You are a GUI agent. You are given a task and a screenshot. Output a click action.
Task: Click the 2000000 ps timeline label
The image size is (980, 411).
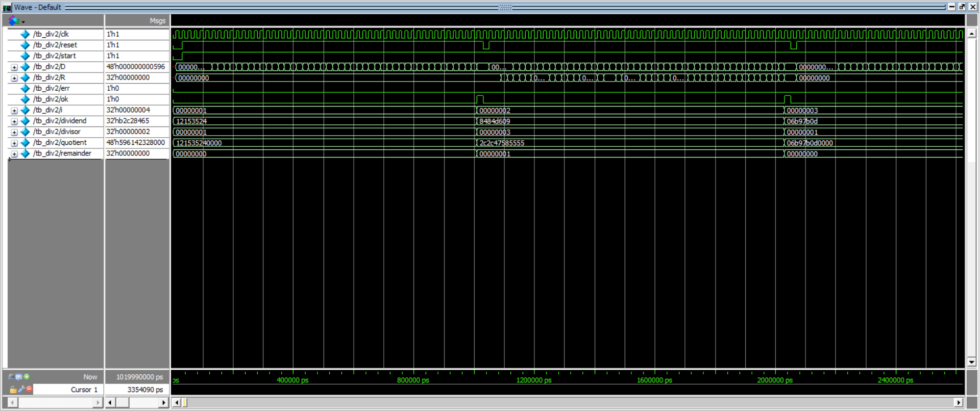coord(775,380)
